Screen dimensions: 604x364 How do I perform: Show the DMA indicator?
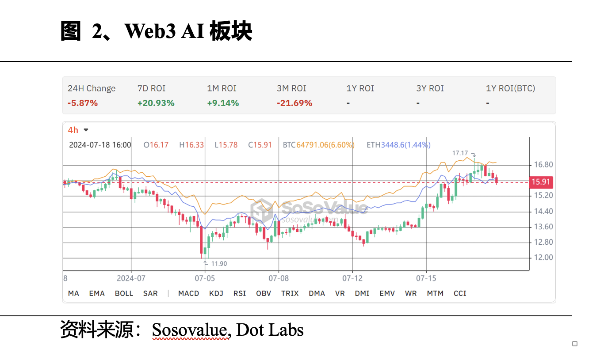tap(317, 293)
